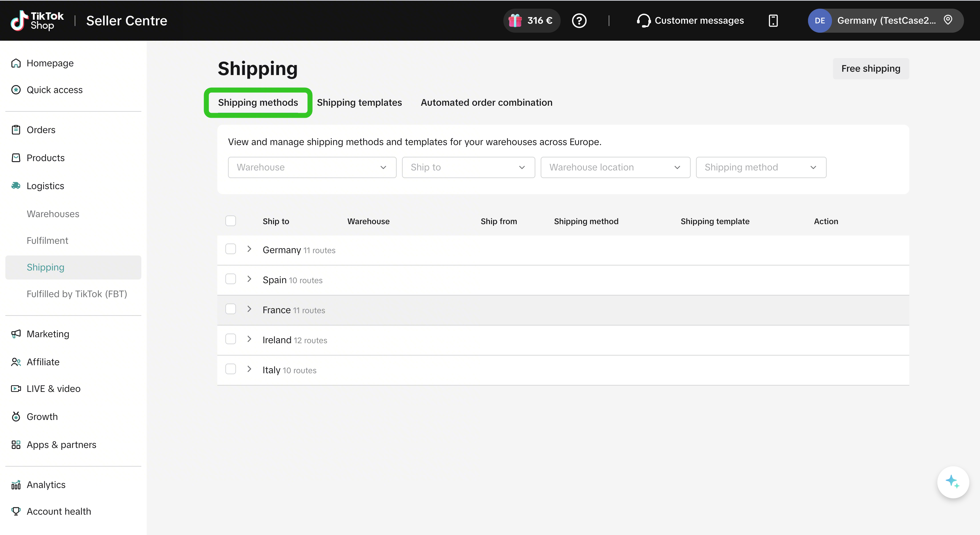
Task: Open the Shipping method filter dropdown
Action: click(761, 167)
